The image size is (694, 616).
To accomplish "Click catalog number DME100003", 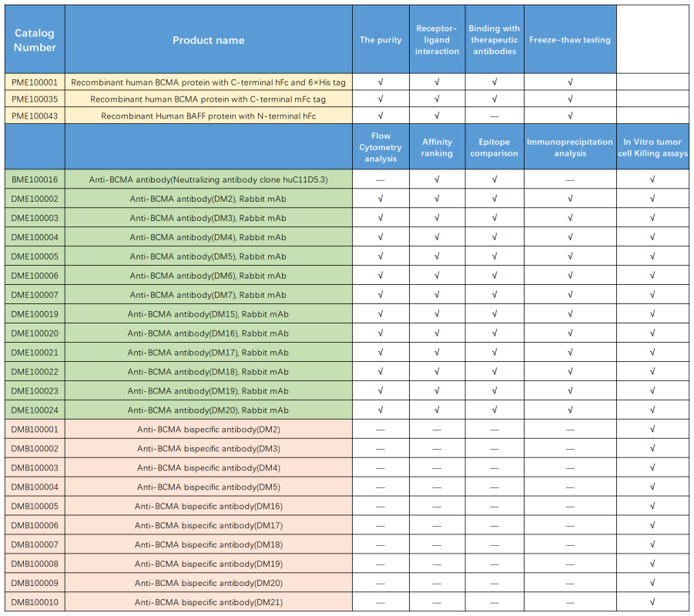I will pyautogui.click(x=35, y=218).
